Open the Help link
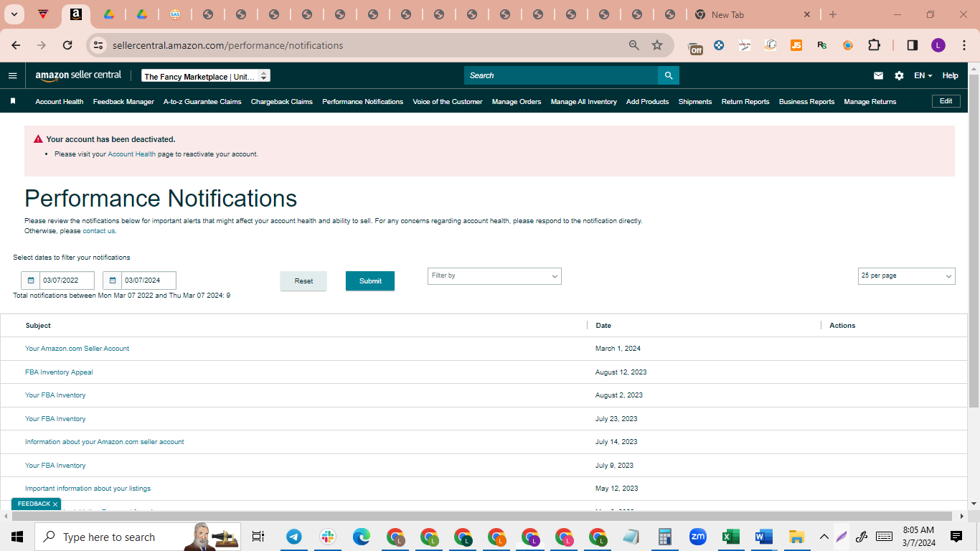 [950, 75]
